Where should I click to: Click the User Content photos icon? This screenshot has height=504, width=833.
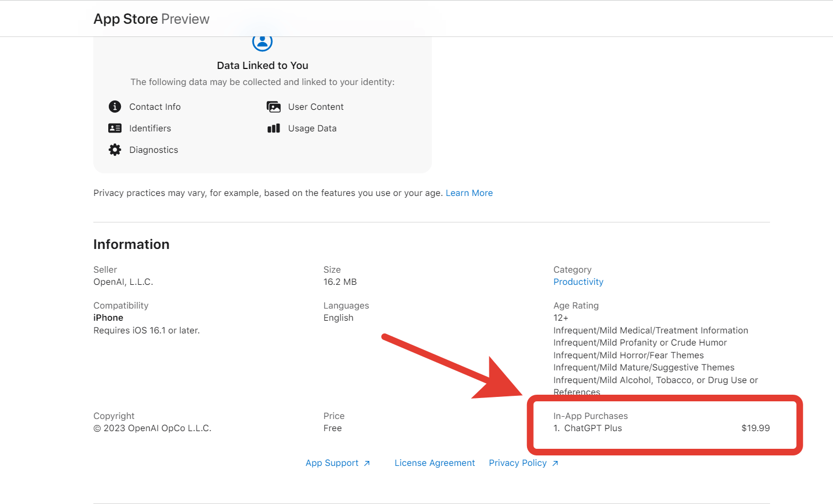[273, 107]
